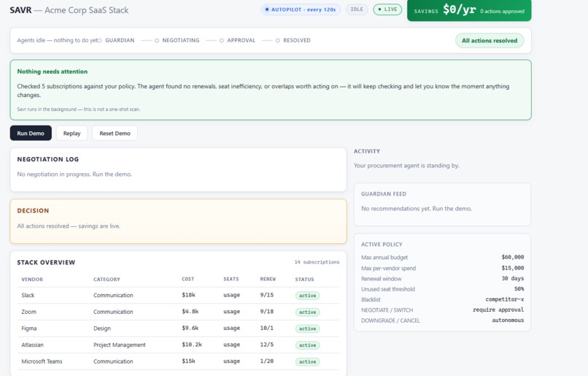588x376 pixels.
Task: Click the Reset Demo button
Action: click(115, 133)
